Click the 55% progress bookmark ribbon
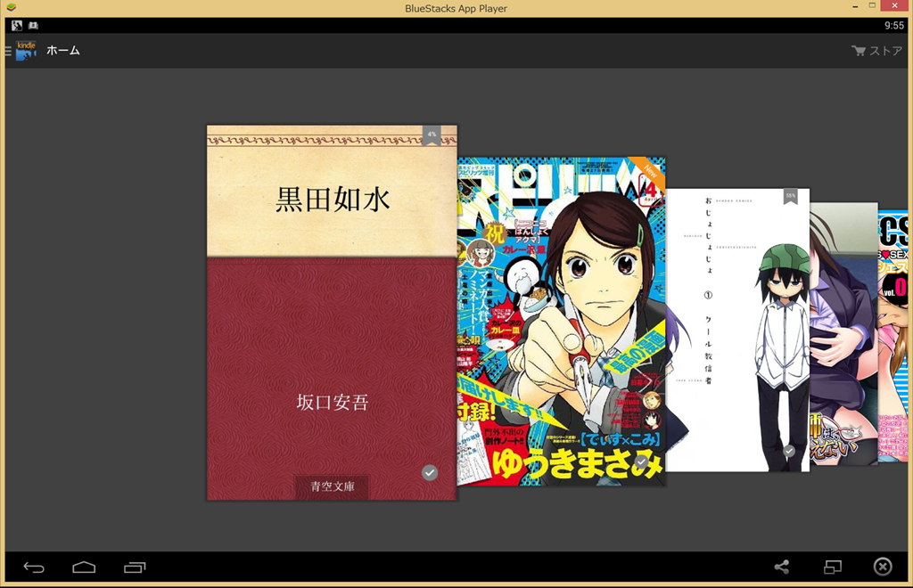Image resolution: width=913 pixels, height=588 pixels. 790,196
